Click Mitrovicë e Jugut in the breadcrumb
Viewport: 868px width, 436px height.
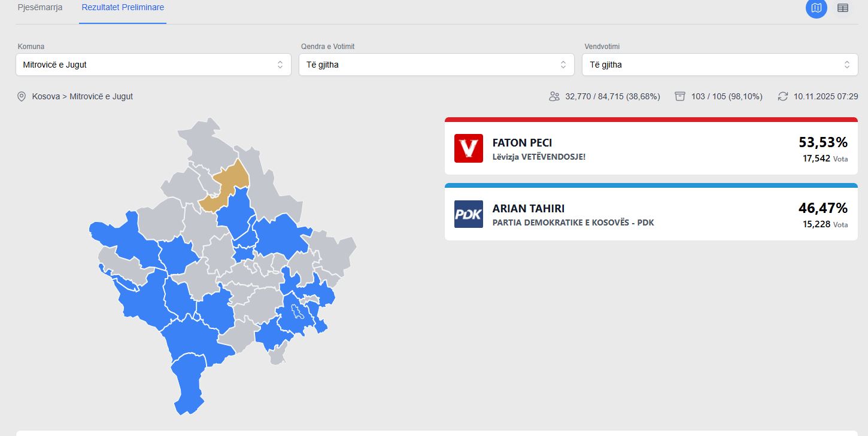(101, 96)
